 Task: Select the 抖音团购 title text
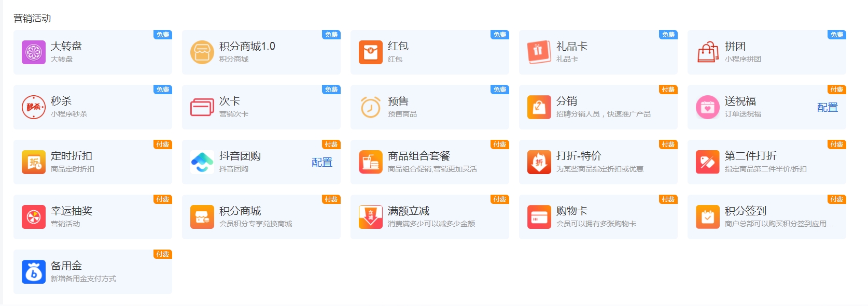click(240, 156)
